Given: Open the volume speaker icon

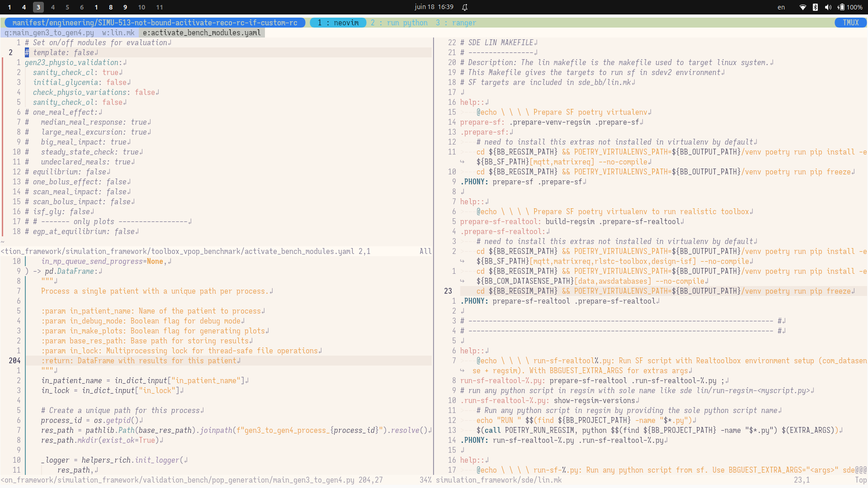Looking at the screenshot, I should [x=828, y=7].
